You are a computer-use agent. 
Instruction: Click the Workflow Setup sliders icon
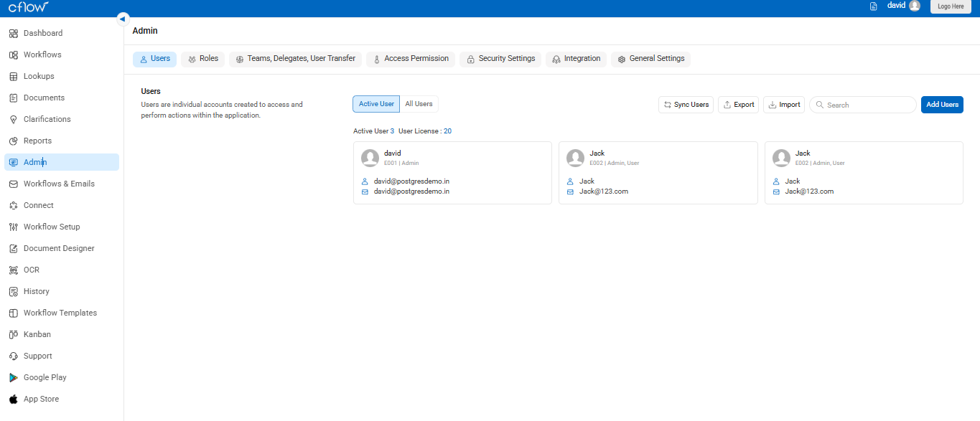point(14,227)
